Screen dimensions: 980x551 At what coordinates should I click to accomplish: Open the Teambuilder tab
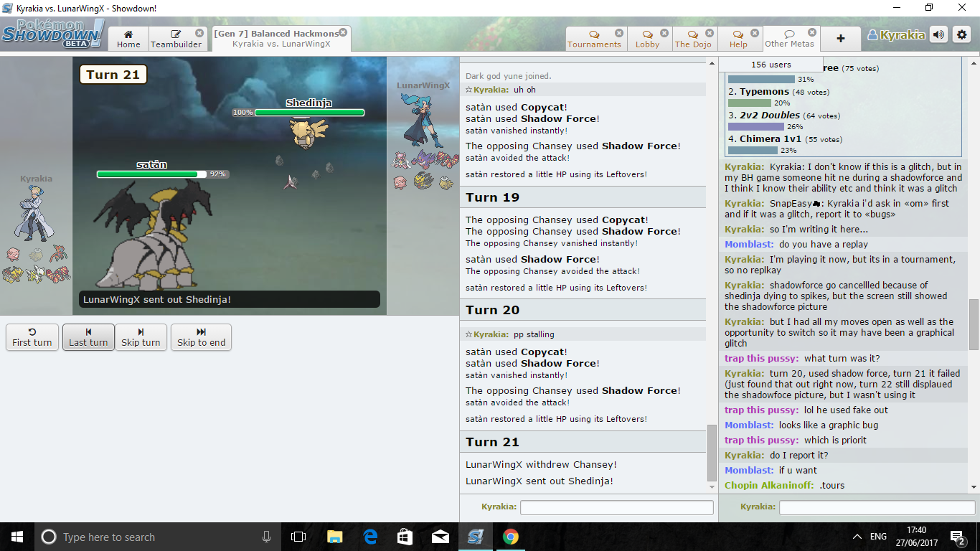pyautogui.click(x=176, y=39)
